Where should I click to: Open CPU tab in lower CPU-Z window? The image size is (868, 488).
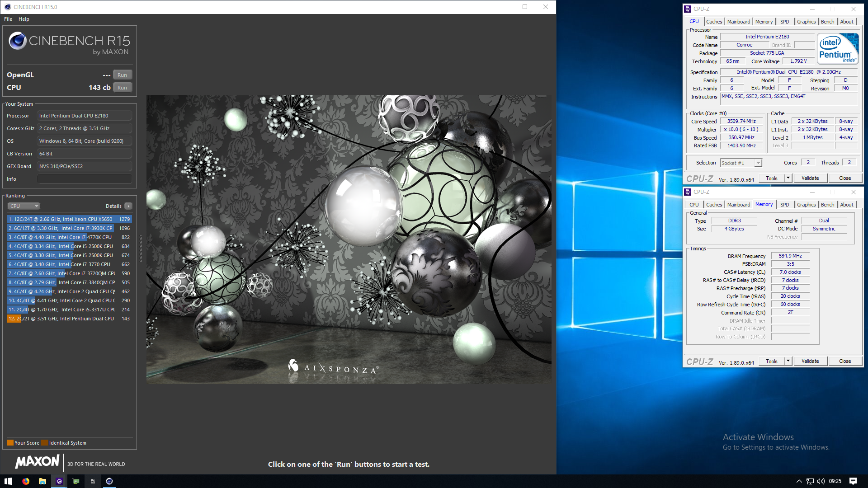[x=694, y=205]
